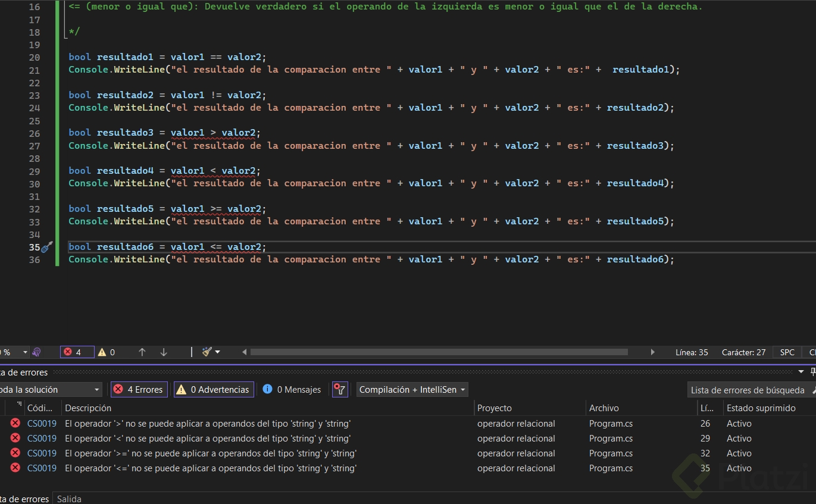Click the error list search field
The height and width of the screenshot is (504, 816).
(747, 390)
